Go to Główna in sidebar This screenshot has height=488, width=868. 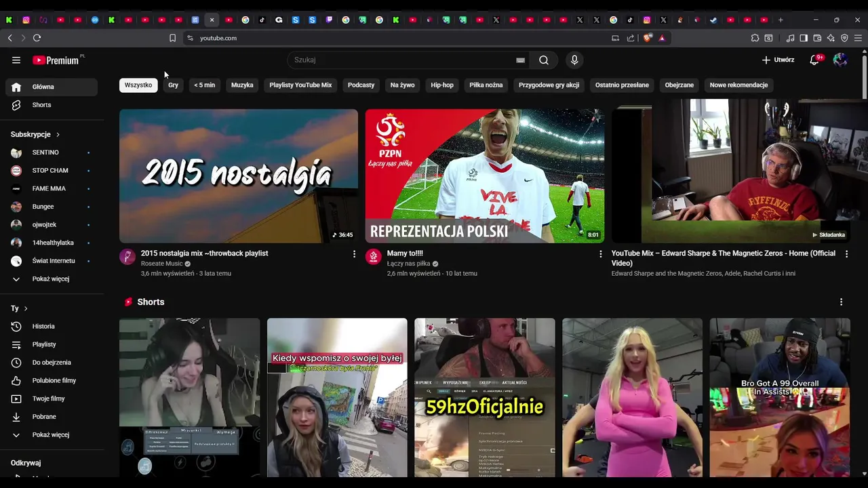(x=52, y=87)
